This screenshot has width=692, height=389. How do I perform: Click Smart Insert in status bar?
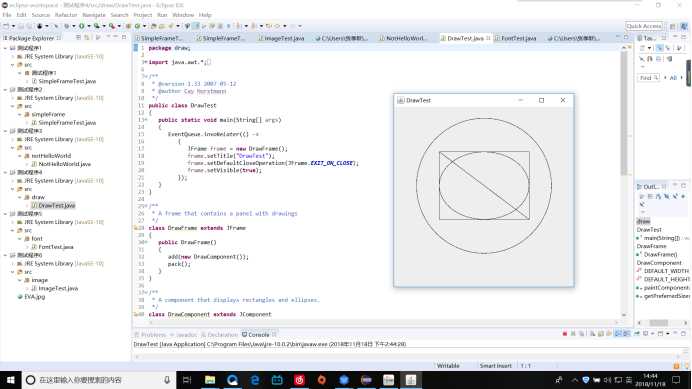[x=495, y=366]
